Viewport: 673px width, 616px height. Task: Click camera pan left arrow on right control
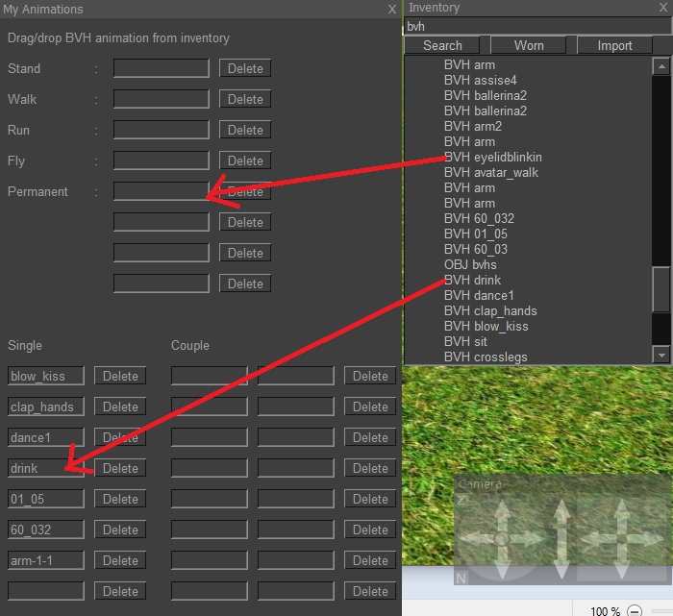point(596,539)
